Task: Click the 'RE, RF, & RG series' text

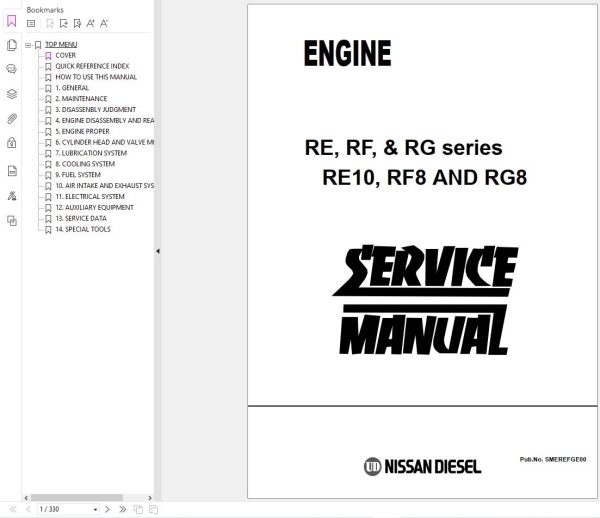Action: click(403, 148)
